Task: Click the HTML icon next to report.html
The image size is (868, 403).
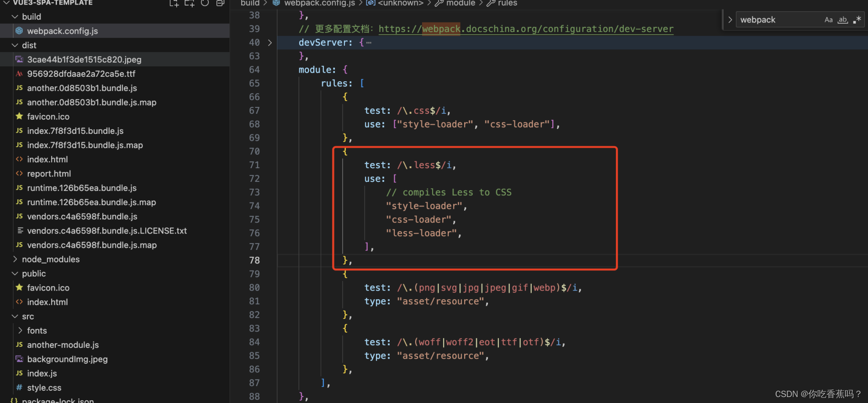Action: [19, 173]
